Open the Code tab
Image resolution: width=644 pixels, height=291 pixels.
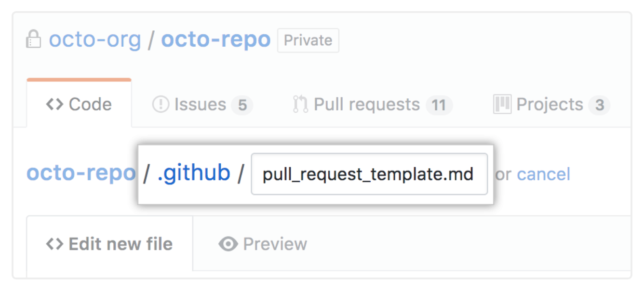point(79,103)
